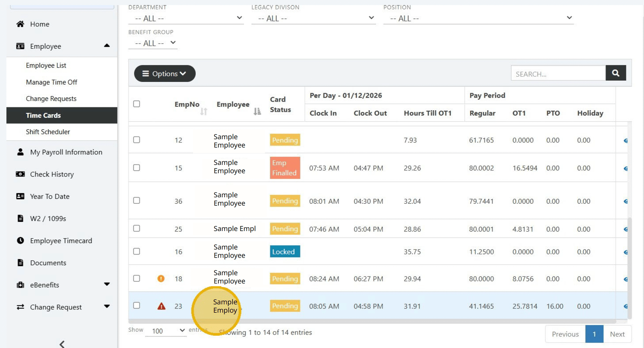View time card eye icon for employee 23
Viewport: 644px width, 348px height.
click(x=626, y=306)
